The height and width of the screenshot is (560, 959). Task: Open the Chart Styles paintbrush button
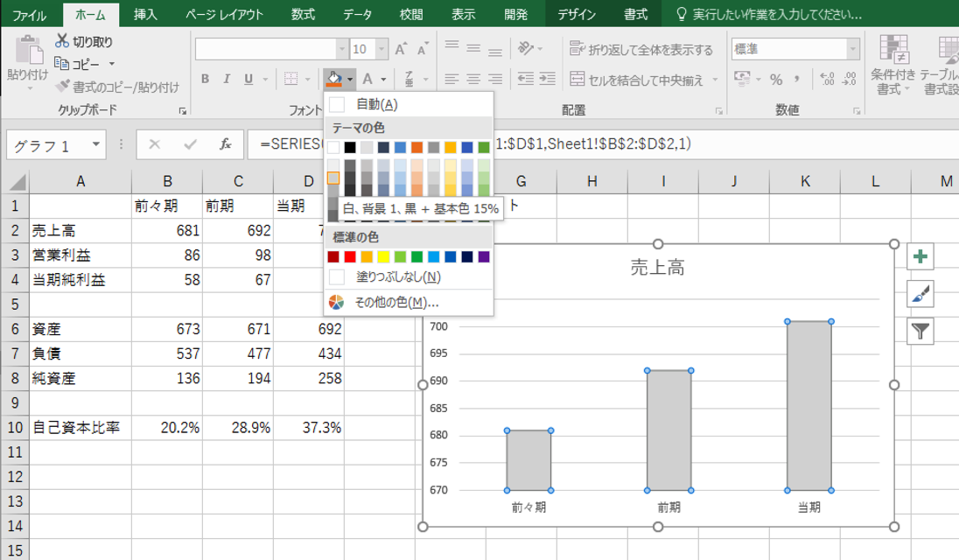(x=920, y=294)
